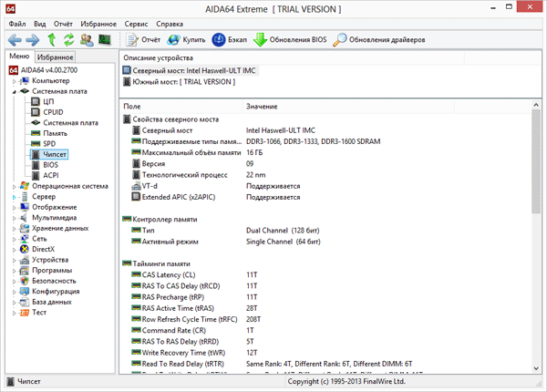Go up one level with green up arrow
547x392 pixels.
click(52, 40)
